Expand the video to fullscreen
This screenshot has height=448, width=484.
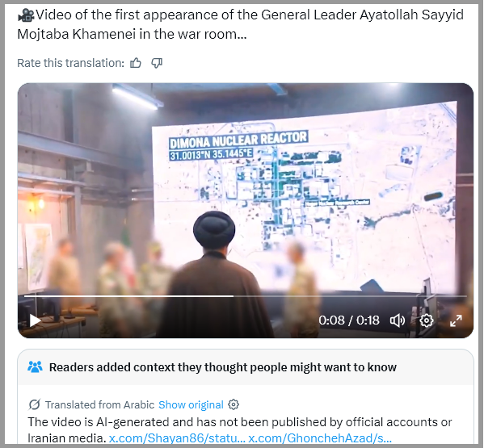tap(456, 320)
